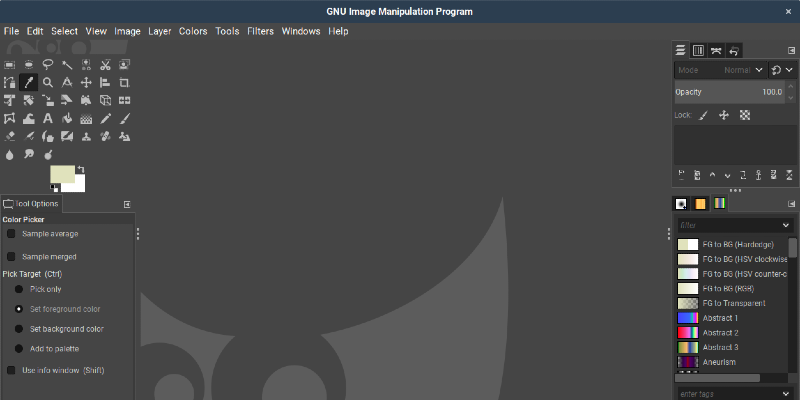Activate the Crop tool
Image resolution: width=800 pixels, height=400 pixels.
[124, 82]
